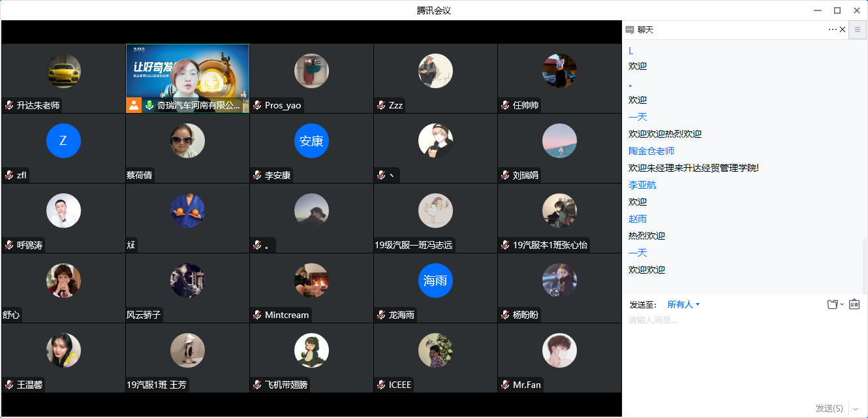Click the hamburger menu icon at top right
This screenshot has width=868, height=418.
[858, 29]
